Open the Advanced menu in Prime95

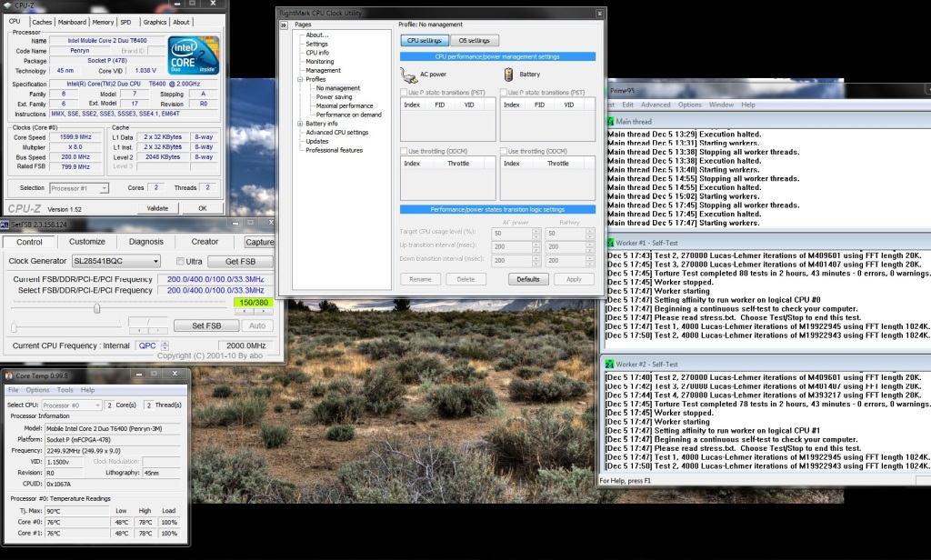click(656, 105)
